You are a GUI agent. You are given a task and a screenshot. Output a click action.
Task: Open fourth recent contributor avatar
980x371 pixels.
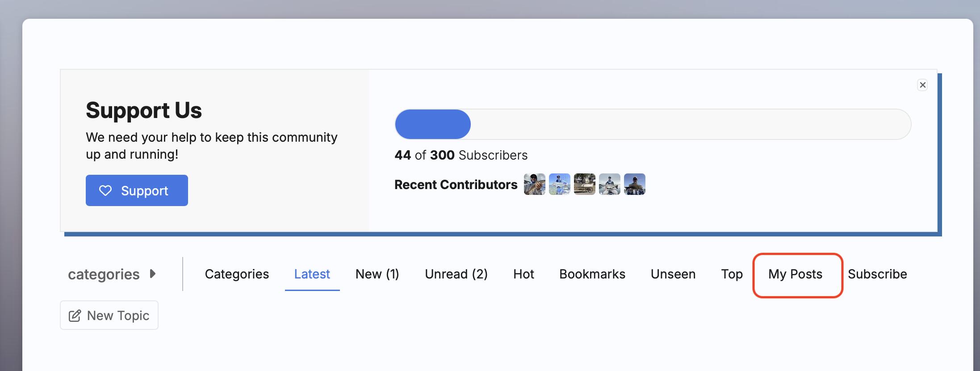click(609, 184)
